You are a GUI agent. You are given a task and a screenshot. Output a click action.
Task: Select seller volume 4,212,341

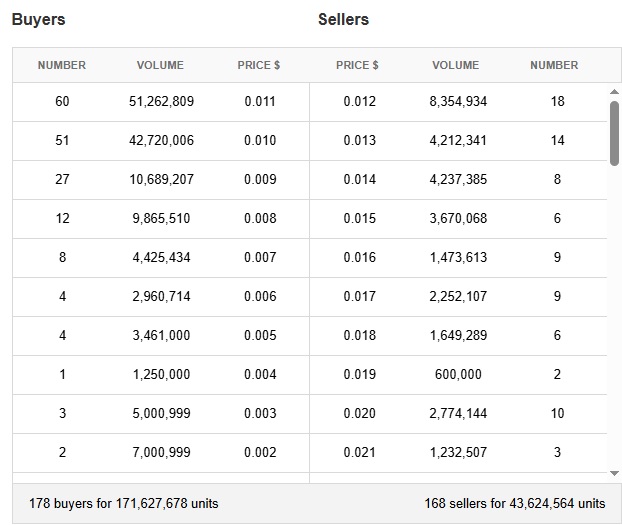[458, 140]
